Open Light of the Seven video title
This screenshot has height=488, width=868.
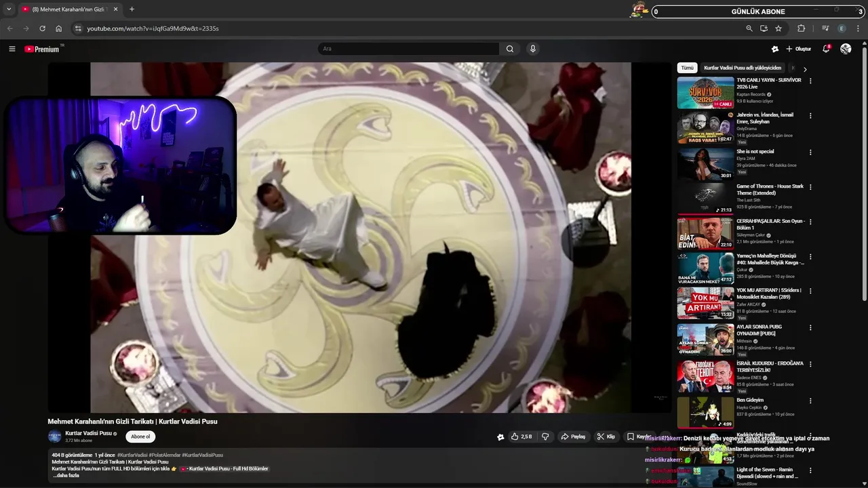pyautogui.click(x=769, y=473)
